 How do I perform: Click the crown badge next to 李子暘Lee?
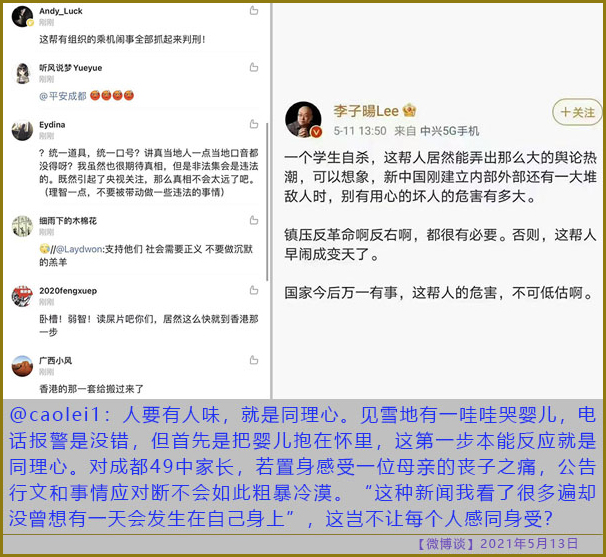pyautogui.click(x=409, y=111)
